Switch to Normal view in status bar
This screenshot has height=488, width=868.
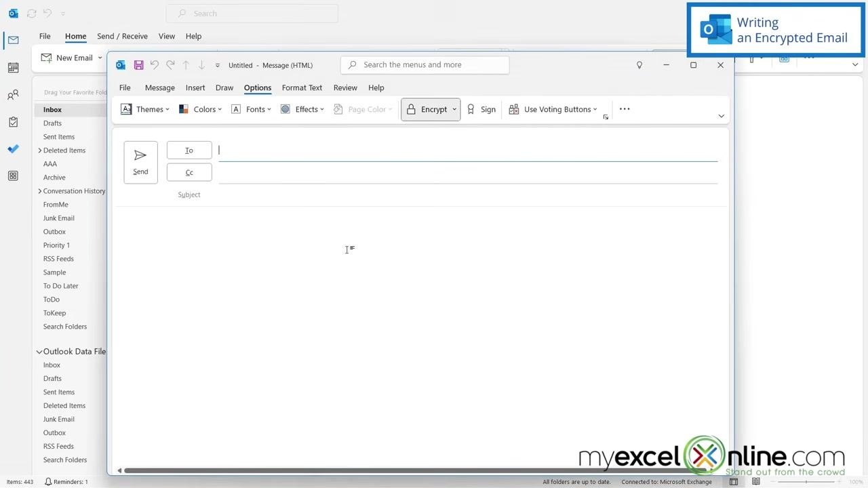point(734,482)
